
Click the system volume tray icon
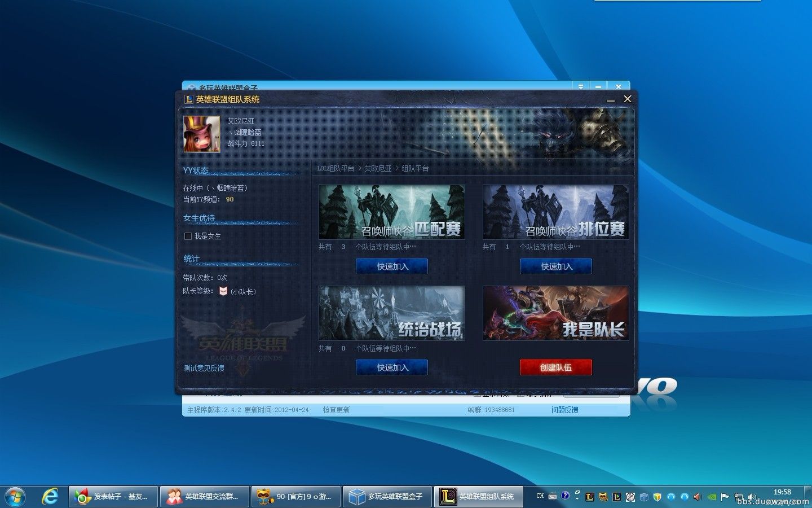click(x=752, y=497)
